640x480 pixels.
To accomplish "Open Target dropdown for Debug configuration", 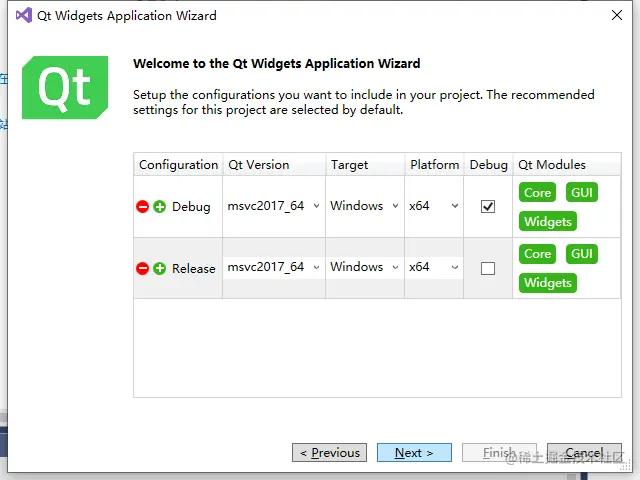I will pos(364,206).
